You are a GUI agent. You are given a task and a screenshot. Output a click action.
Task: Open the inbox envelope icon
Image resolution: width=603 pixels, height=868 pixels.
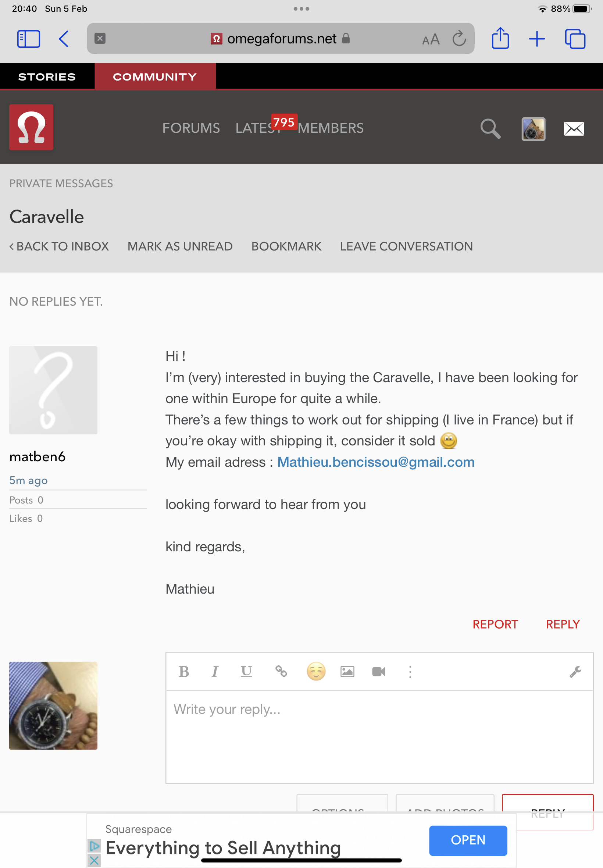(574, 129)
